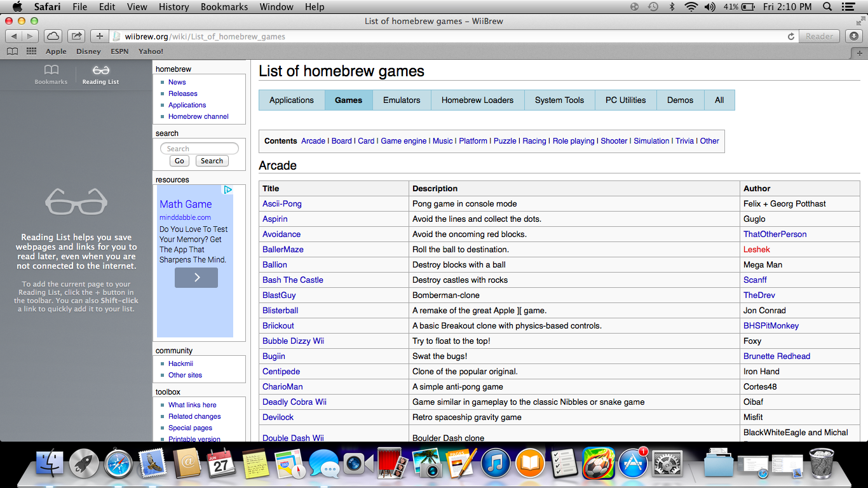
Task: Open the History menu
Action: (173, 7)
